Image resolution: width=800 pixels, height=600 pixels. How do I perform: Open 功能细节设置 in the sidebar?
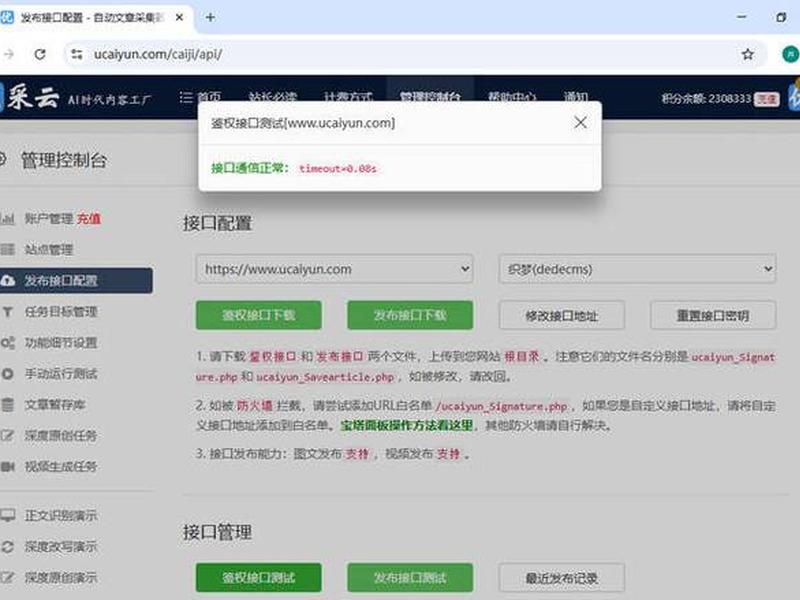tap(61, 343)
